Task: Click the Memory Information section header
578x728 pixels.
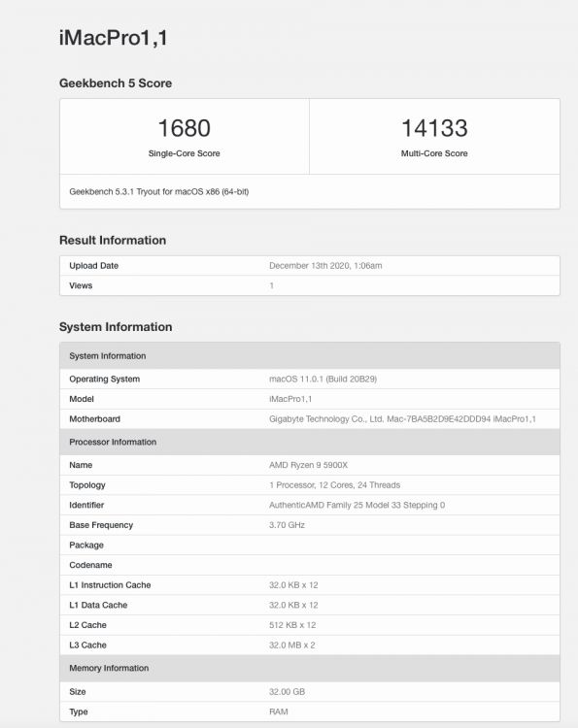Action: (310, 668)
